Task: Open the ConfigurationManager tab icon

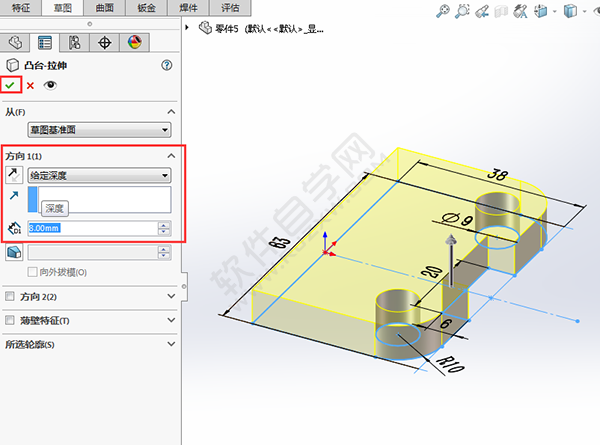Action: click(75, 42)
